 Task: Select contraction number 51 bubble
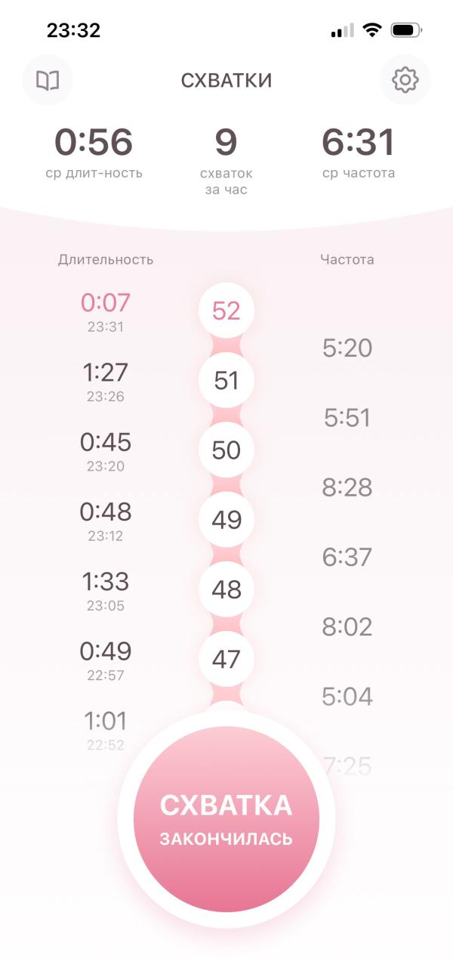click(x=226, y=381)
